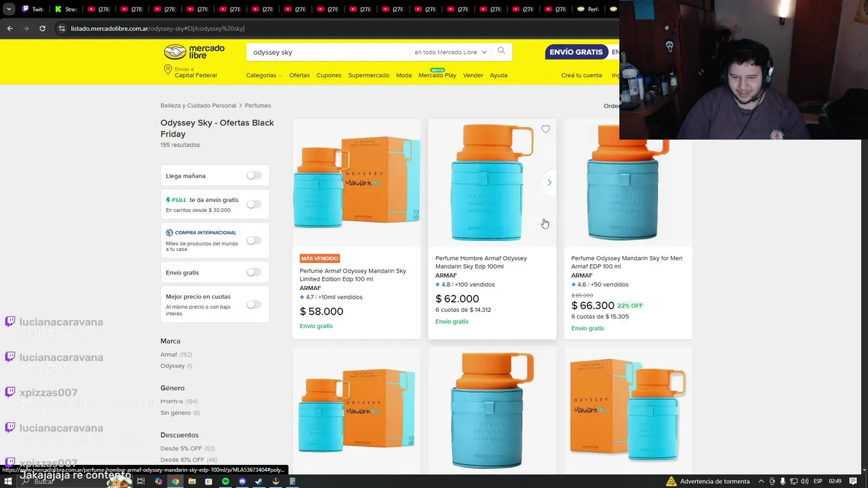The width and height of the screenshot is (868, 488).
Task: Add the Armaf Odyssey Mandarin Sky $62.000 perfume to favorites
Action: 545,129
